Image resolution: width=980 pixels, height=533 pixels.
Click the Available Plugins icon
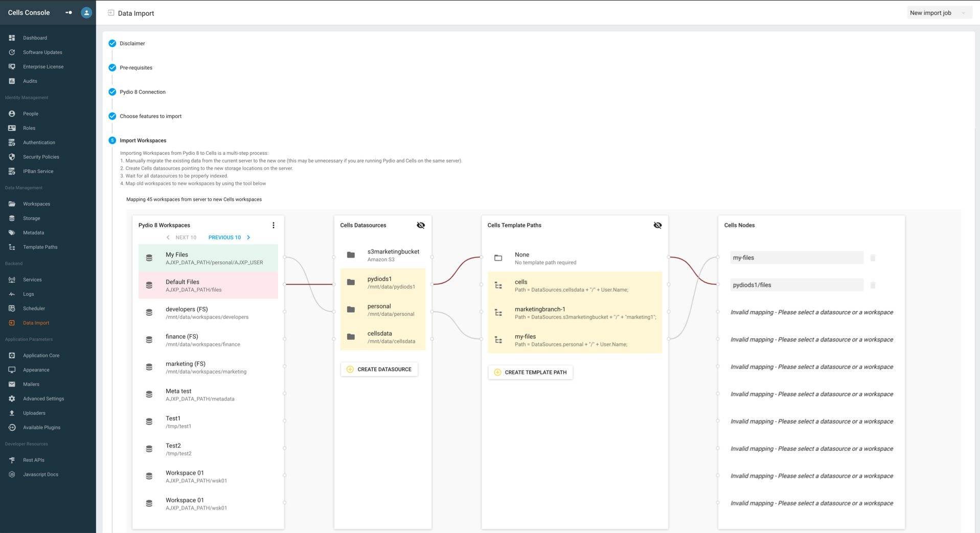tap(12, 427)
